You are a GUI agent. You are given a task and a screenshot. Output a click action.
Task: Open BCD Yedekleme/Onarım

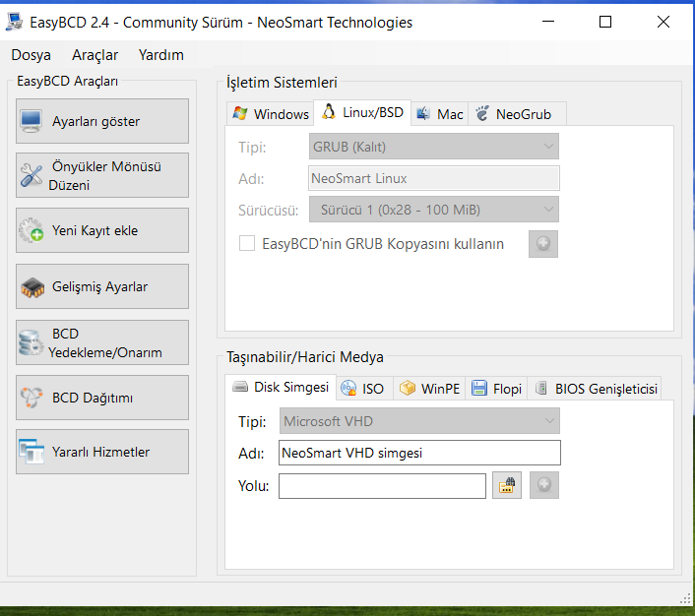click(102, 342)
